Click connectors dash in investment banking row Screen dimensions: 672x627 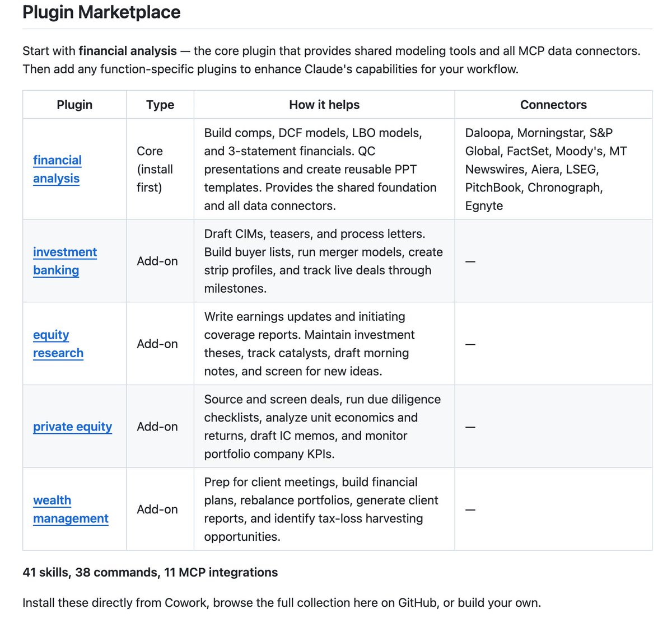[x=470, y=261]
